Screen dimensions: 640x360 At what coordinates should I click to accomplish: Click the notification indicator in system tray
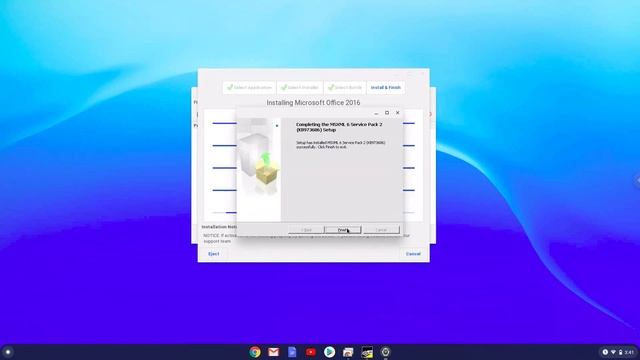click(605, 352)
